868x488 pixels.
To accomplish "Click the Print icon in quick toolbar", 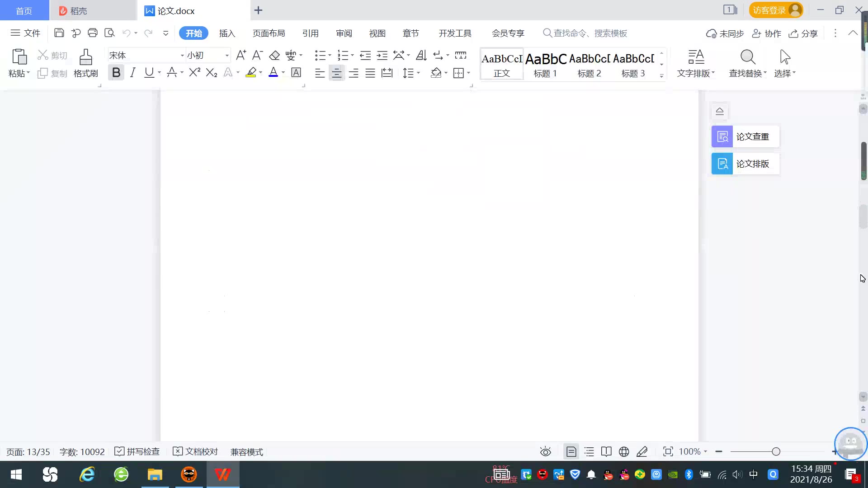I will (x=93, y=33).
